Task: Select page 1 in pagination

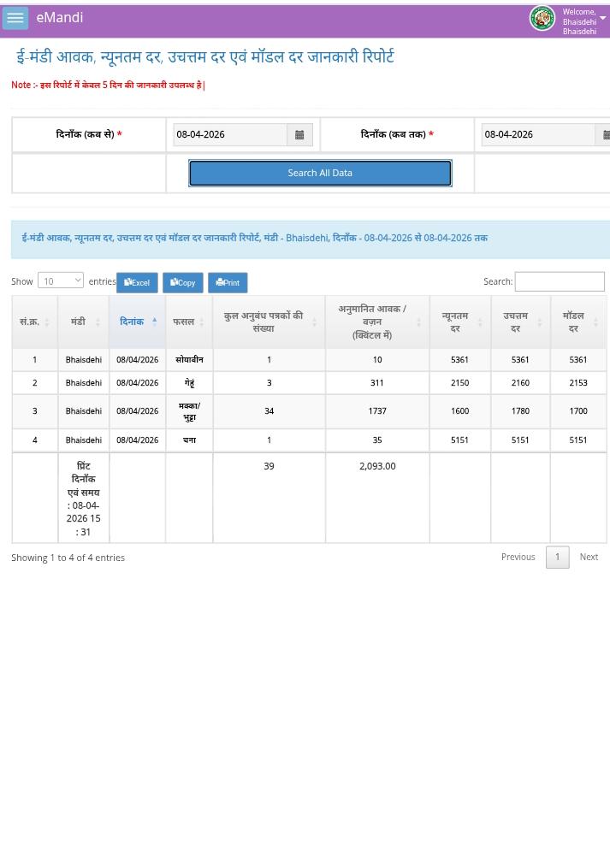Action: coord(557,557)
